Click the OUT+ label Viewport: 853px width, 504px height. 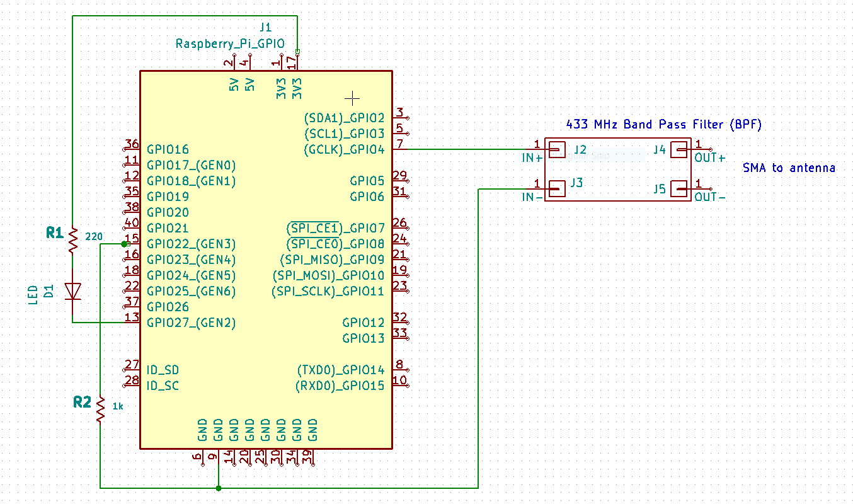point(710,158)
